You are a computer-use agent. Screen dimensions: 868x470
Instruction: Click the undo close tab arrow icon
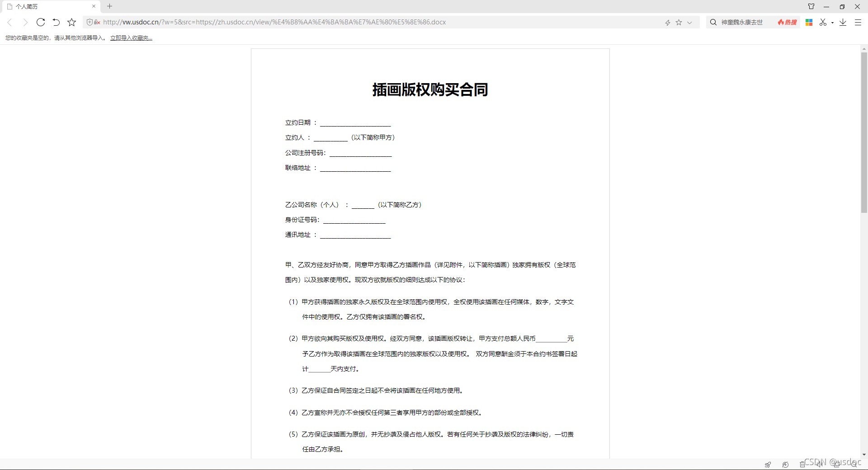56,22
